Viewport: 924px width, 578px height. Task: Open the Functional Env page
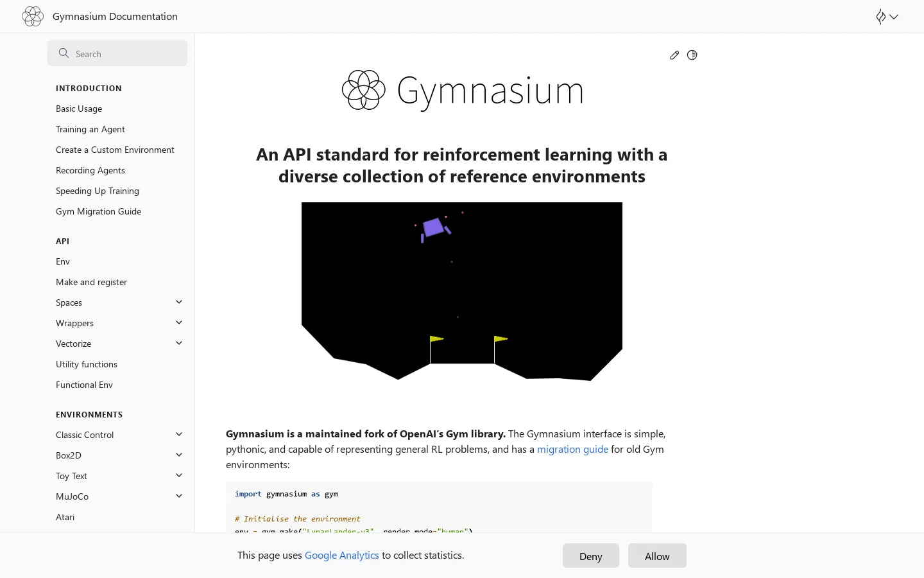coord(84,385)
